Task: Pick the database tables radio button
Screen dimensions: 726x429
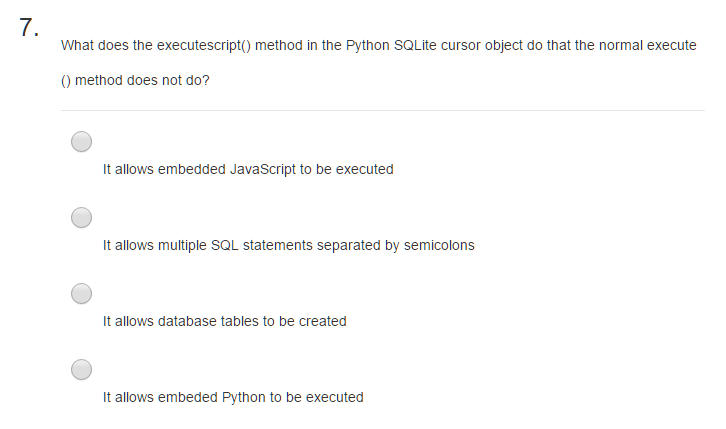Action: (81, 293)
